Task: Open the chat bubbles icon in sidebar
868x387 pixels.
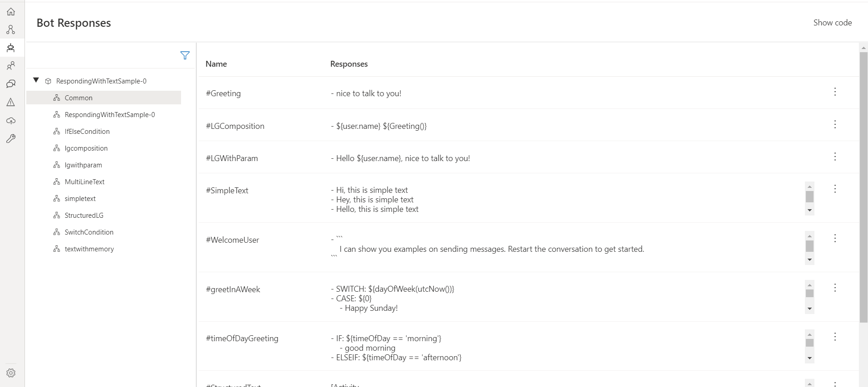Action: click(x=11, y=84)
